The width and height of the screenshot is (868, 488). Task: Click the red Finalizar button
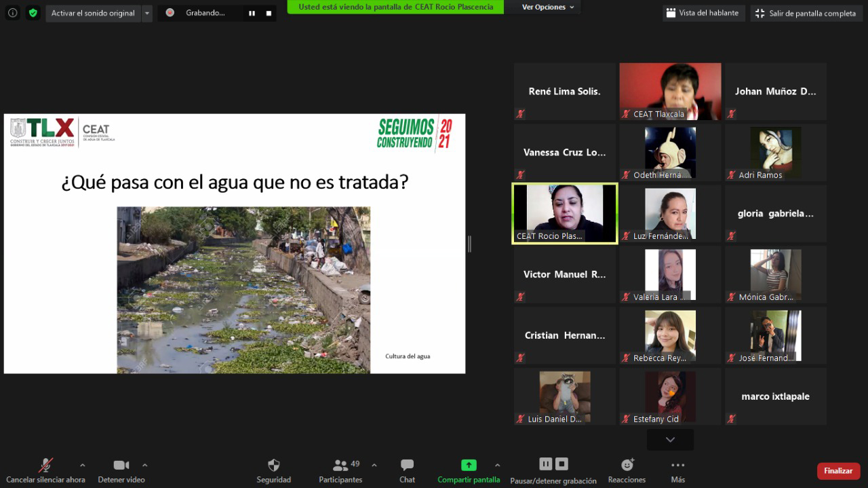click(x=838, y=470)
